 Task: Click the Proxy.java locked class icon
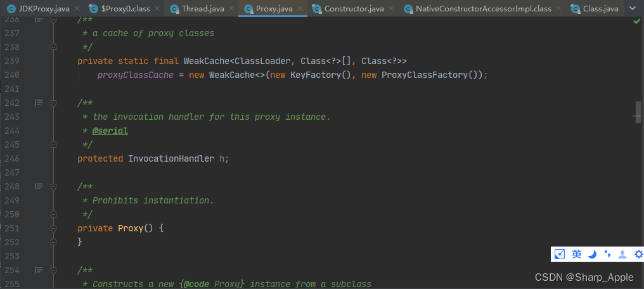248,9
